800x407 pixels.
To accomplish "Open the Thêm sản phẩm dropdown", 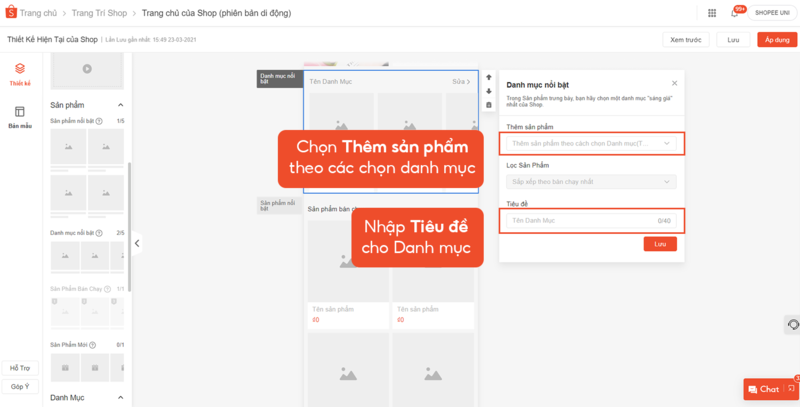I will coord(591,144).
